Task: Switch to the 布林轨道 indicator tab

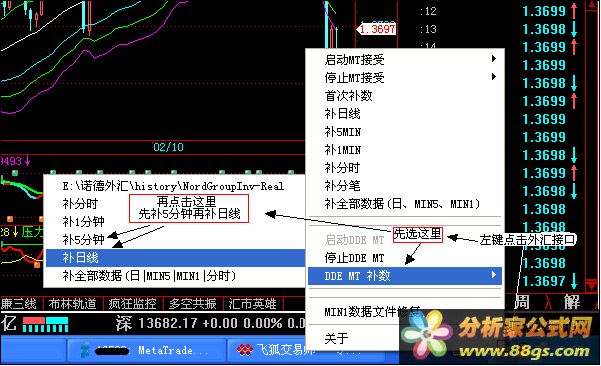Action: coord(73,304)
